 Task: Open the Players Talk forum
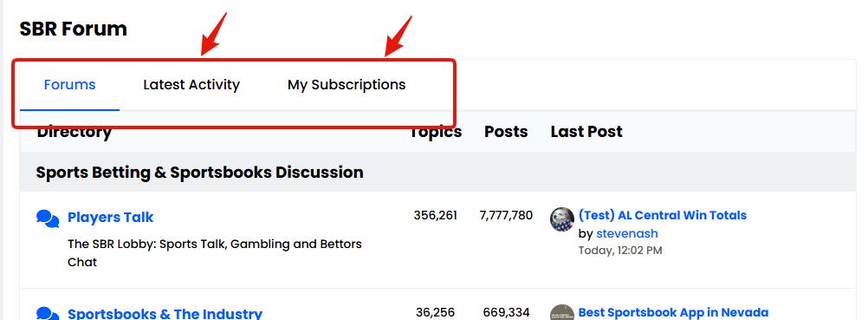(110, 218)
